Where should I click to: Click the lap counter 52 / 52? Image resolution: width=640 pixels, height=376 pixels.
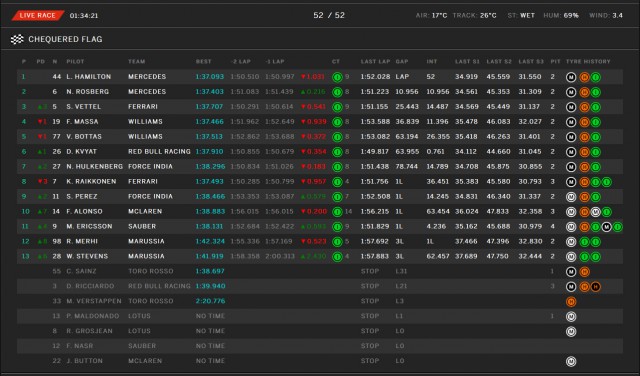(x=329, y=16)
